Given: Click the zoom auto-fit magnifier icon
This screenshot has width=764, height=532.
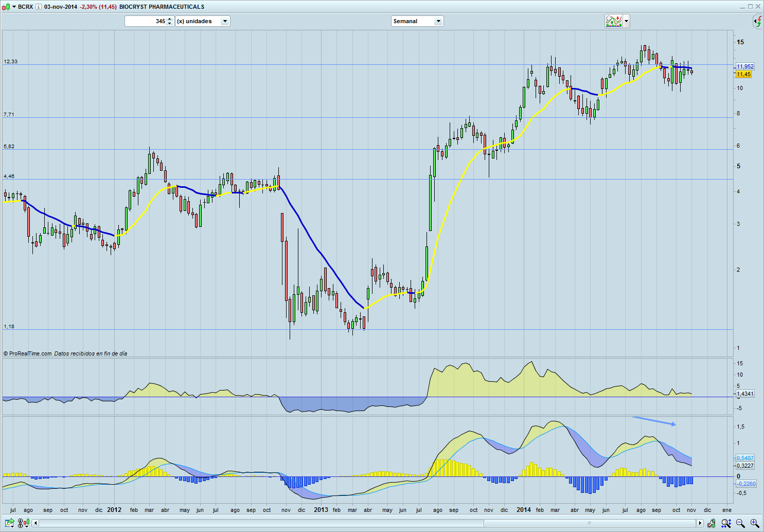Looking at the screenshot, I should click(725, 523).
